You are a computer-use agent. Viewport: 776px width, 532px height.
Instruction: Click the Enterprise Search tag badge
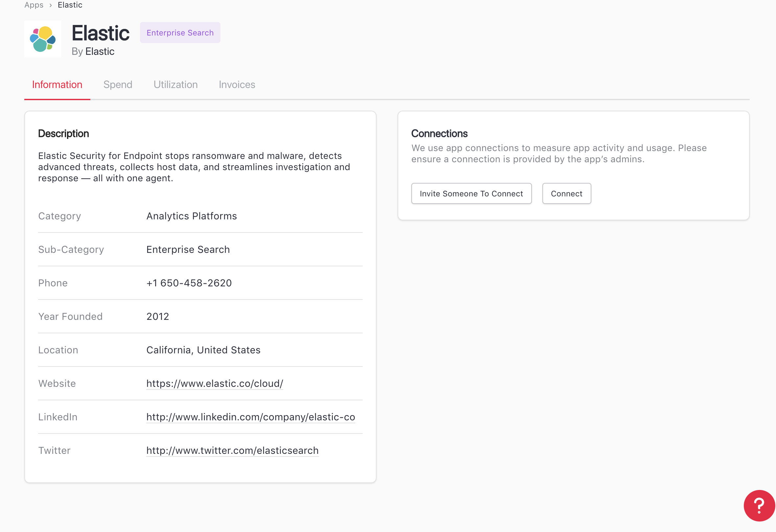[180, 33]
